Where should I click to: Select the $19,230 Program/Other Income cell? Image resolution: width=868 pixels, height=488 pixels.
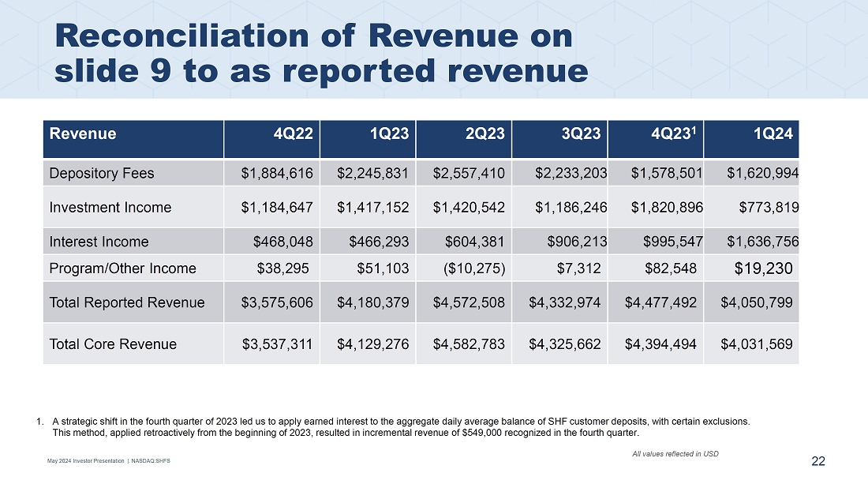click(x=763, y=268)
